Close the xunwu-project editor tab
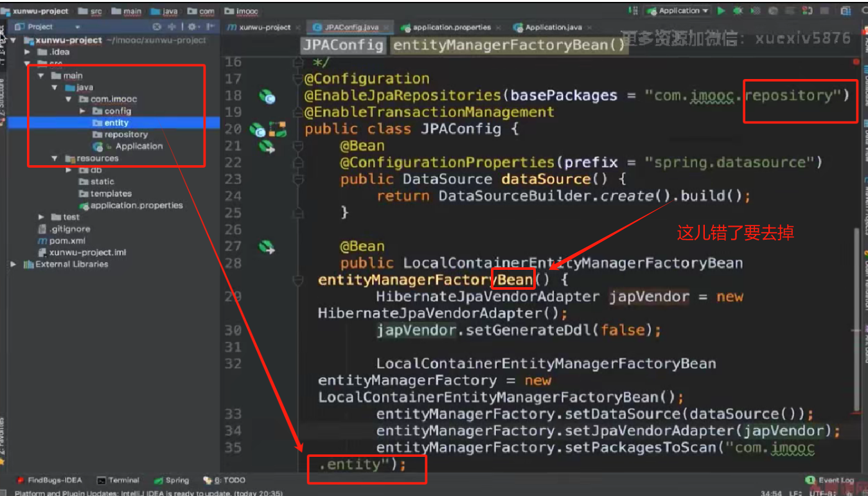 tap(297, 28)
